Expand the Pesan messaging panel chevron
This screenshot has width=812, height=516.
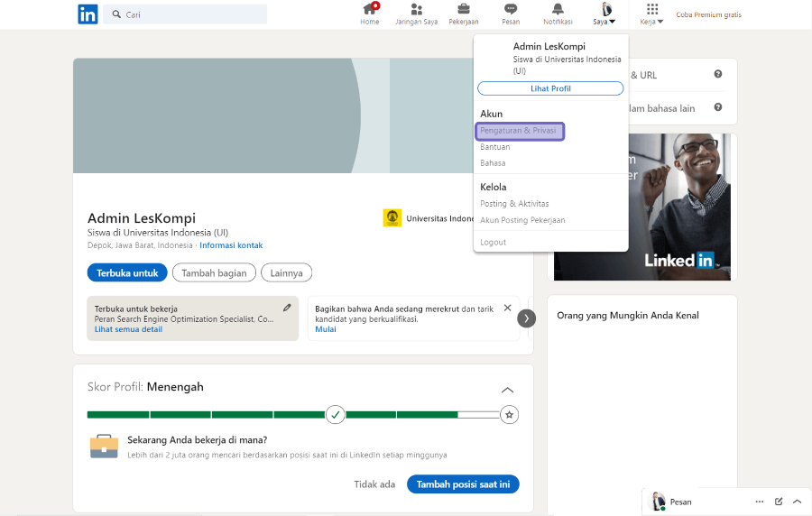[797, 502]
